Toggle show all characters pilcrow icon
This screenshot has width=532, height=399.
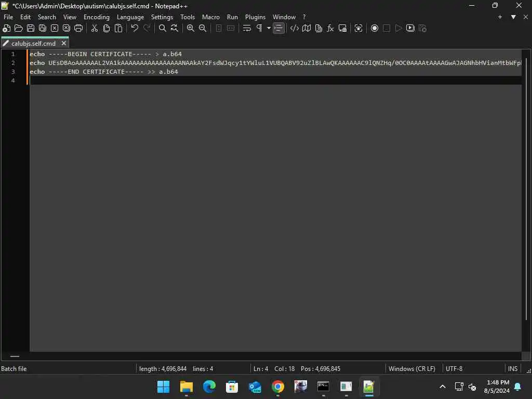tap(259, 28)
